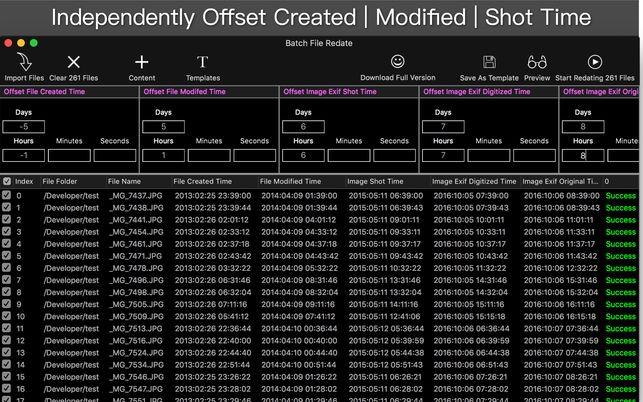The width and height of the screenshot is (643, 402).
Task: Sort by Image Exif Digitized Time column header
Action: (474, 181)
